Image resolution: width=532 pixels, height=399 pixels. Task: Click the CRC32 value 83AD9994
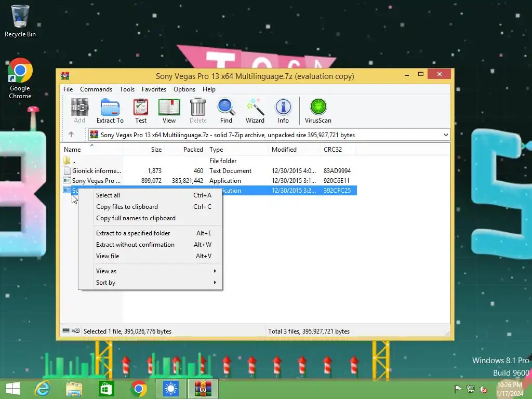[x=337, y=170]
